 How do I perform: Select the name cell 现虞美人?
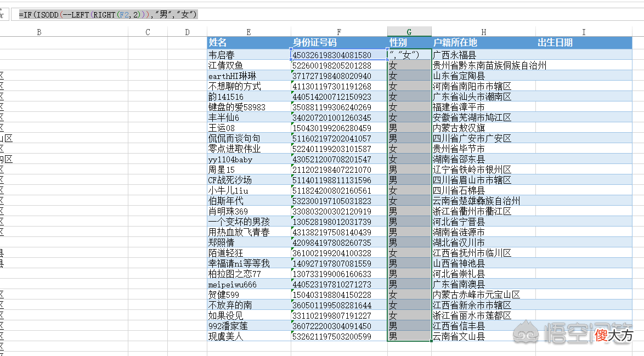(x=249, y=336)
